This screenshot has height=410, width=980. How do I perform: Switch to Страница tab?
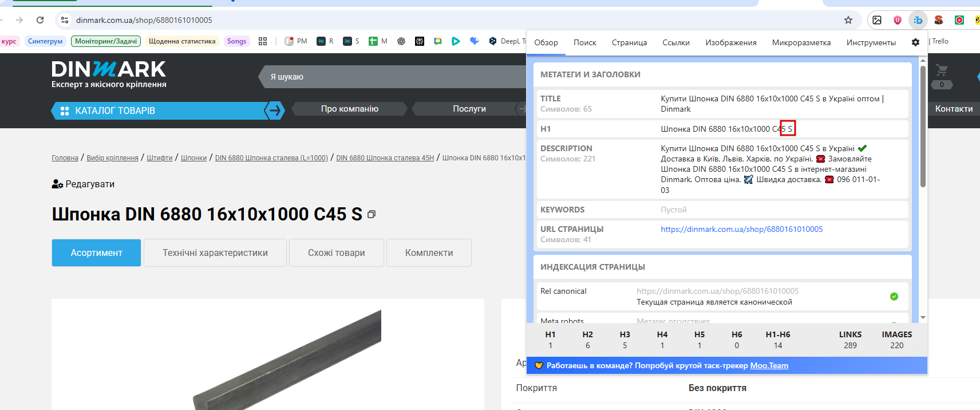629,42
